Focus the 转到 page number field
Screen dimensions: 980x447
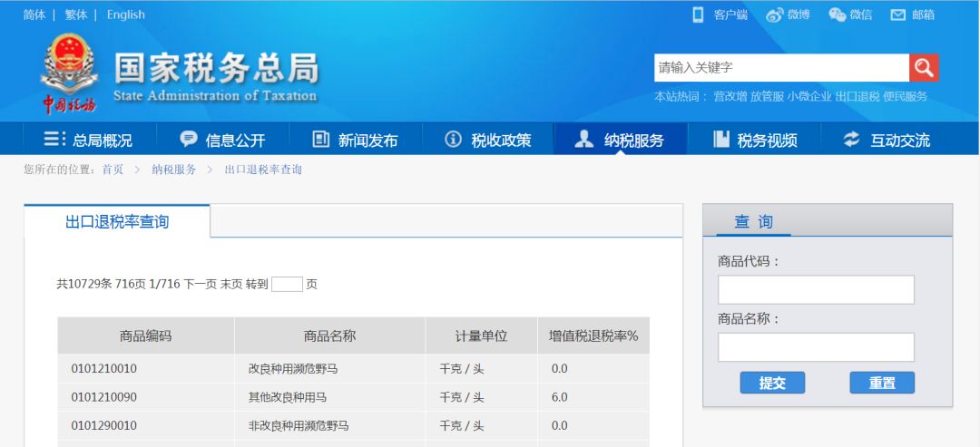[287, 285]
